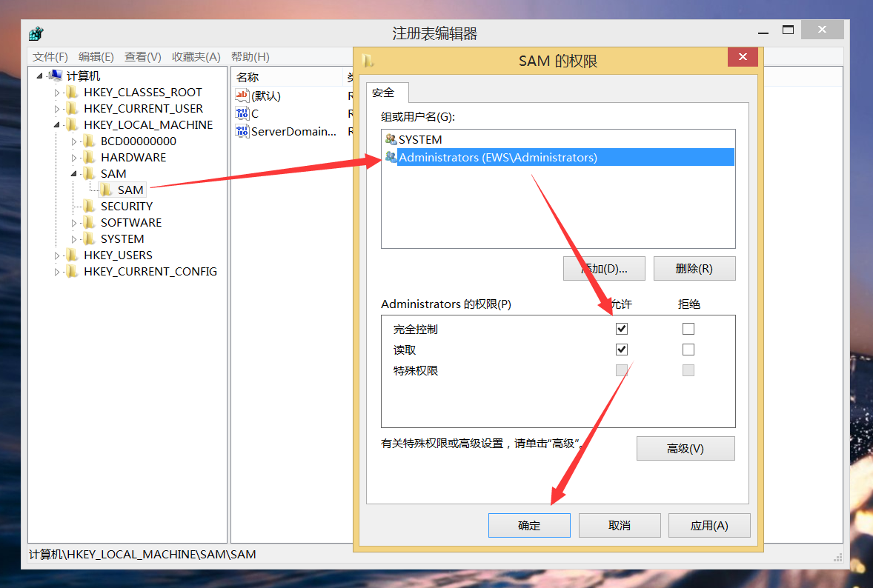
Task: Click the computer icon at tree root
Action: [55, 76]
